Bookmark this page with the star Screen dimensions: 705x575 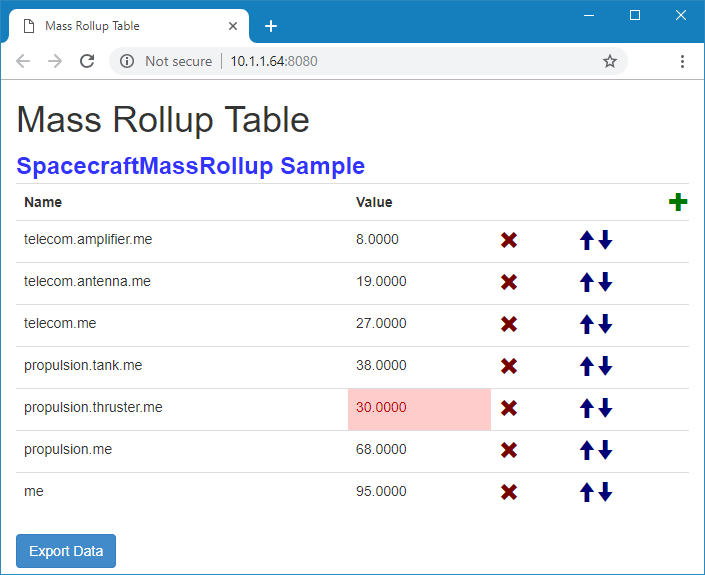pyautogui.click(x=610, y=61)
